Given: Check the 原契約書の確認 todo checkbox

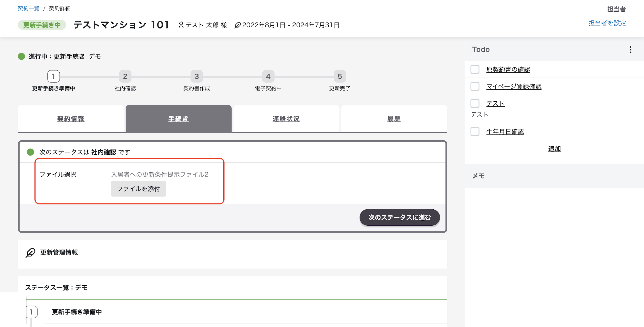Looking at the screenshot, I should pyautogui.click(x=475, y=69).
